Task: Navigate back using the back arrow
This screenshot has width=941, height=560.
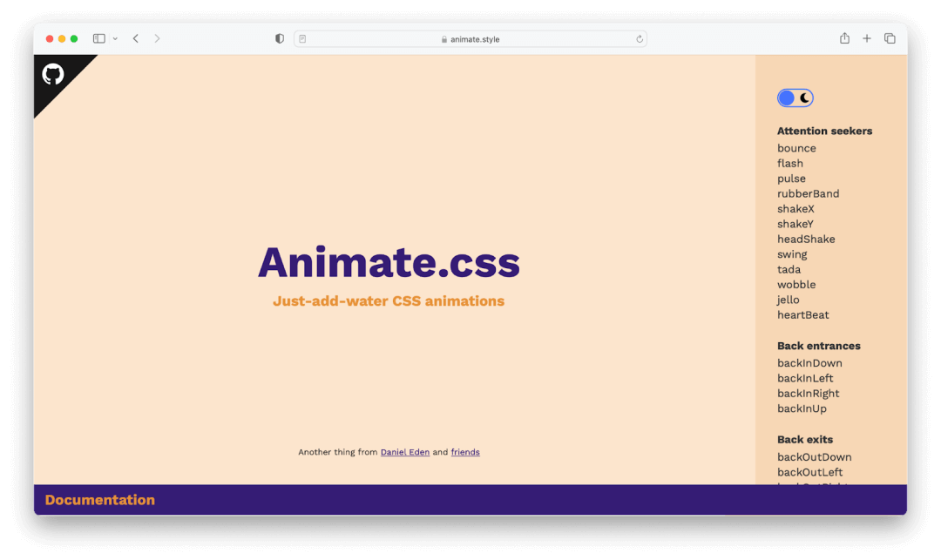Action: (136, 38)
